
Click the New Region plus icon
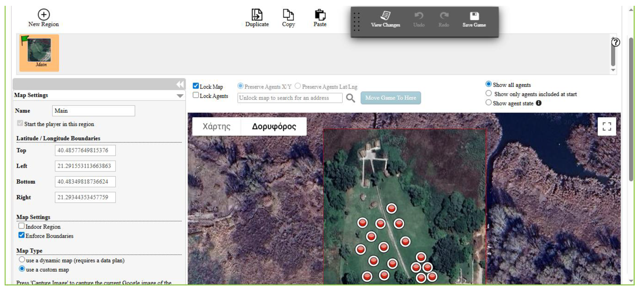click(44, 14)
